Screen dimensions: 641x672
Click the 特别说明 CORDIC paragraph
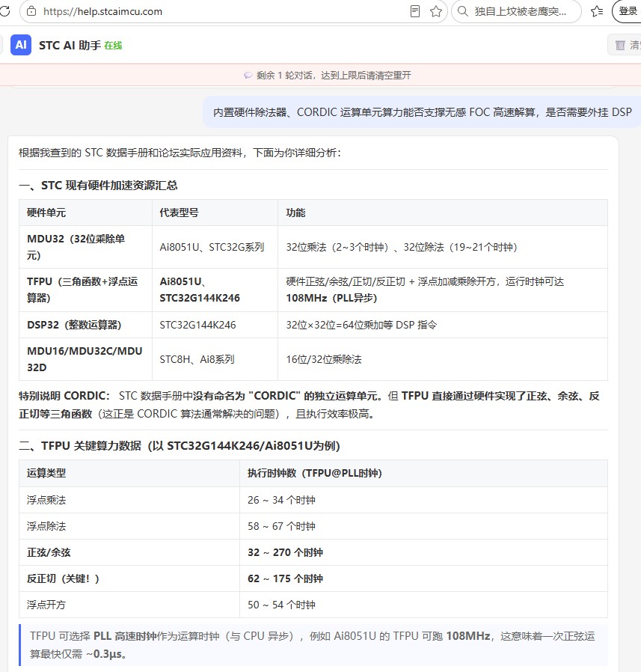tap(309, 405)
